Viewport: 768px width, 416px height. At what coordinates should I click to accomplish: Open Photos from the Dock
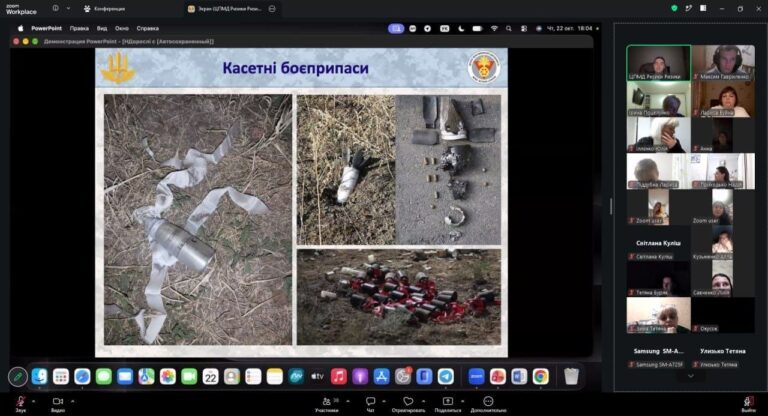tap(168, 376)
